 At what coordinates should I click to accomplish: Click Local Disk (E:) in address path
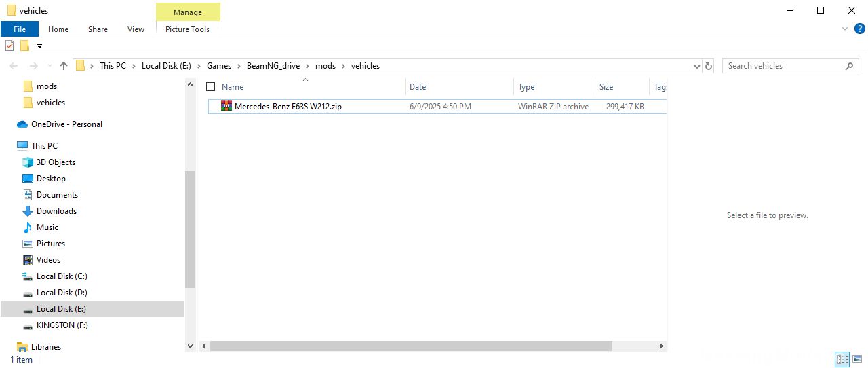click(166, 66)
